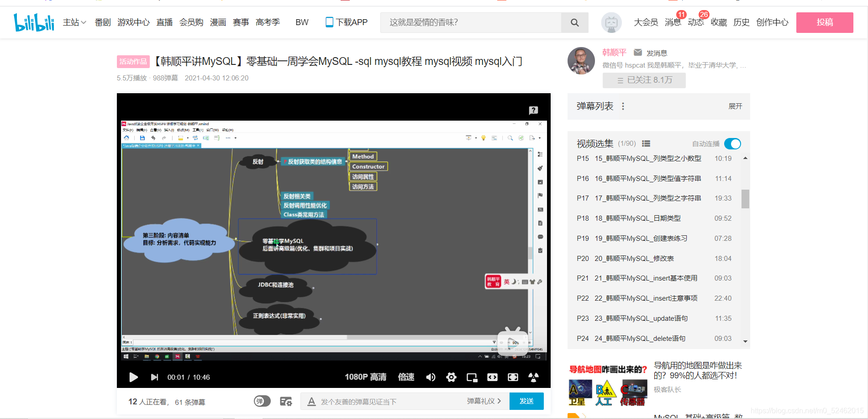Select P16 列类型值字符串 episode

[x=654, y=179]
